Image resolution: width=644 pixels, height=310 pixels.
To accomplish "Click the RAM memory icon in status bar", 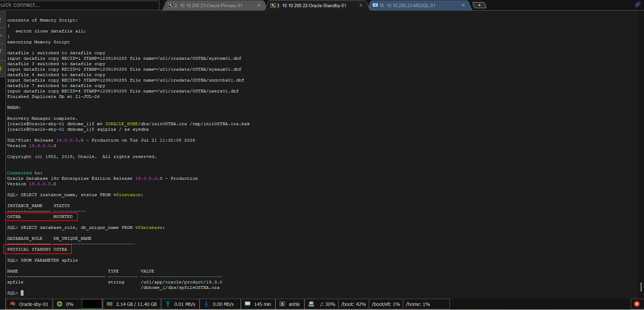I will 110,304.
